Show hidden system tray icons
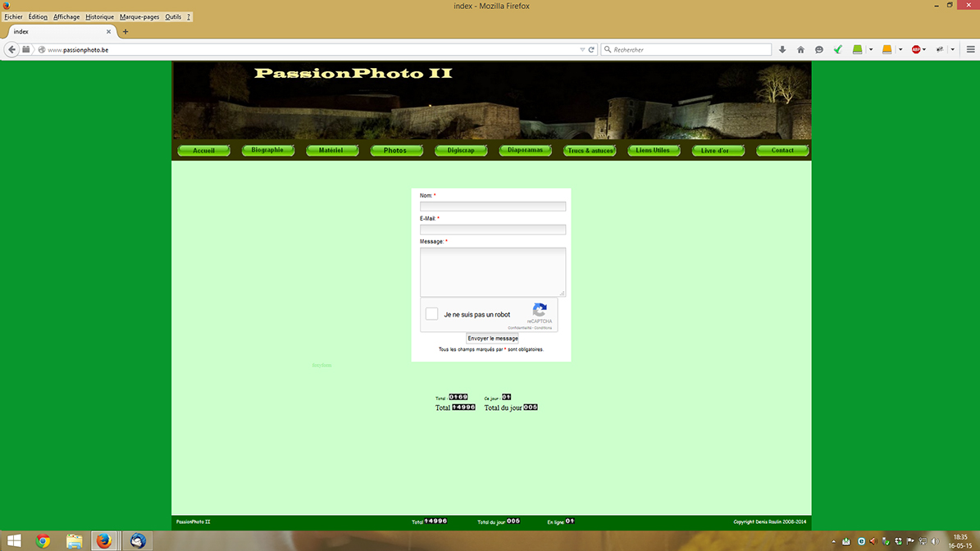980x551 pixels. click(834, 542)
